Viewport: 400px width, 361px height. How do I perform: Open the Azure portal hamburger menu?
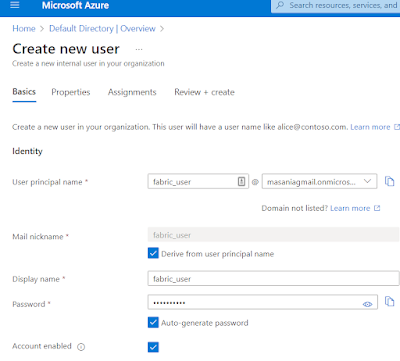pyautogui.click(x=15, y=5)
